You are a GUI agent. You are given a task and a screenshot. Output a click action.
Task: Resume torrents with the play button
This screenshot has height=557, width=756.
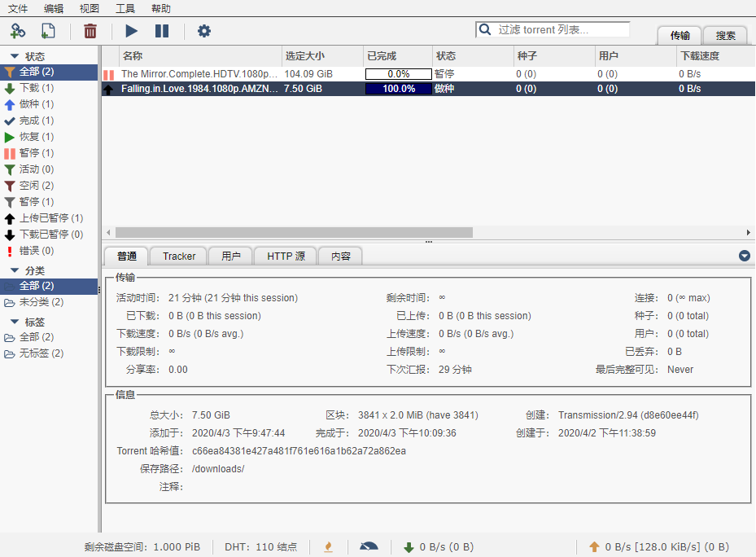tap(131, 32)
